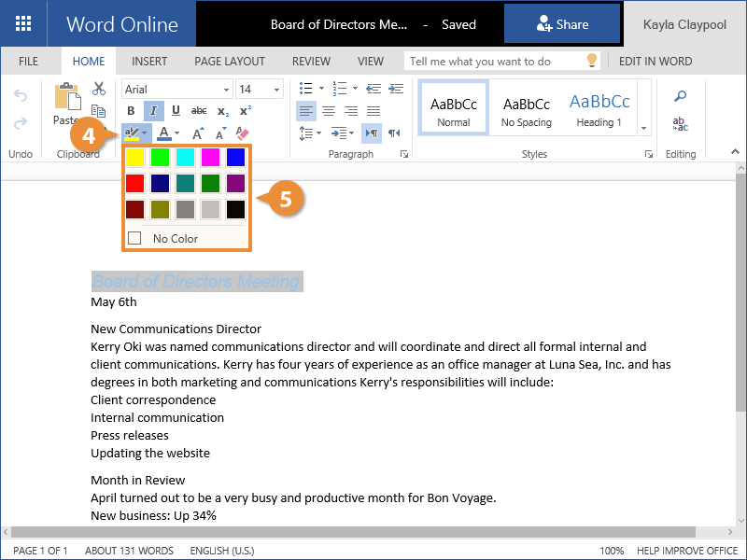Screen dimensions: 747x560
Task: Center align the paragraph
Action: [328, 111]
